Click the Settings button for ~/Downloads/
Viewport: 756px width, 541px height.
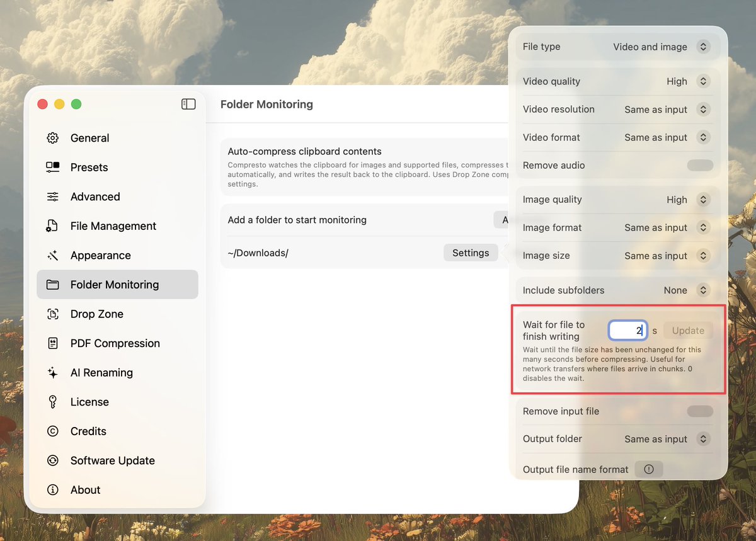click(471, 253)
